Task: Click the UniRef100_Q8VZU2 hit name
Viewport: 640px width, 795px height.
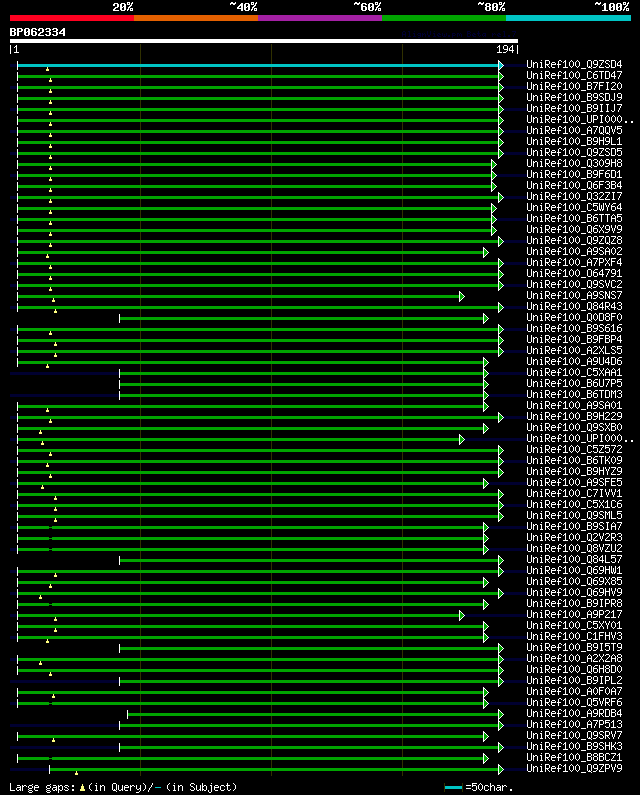Action: (x=574, y=549)
